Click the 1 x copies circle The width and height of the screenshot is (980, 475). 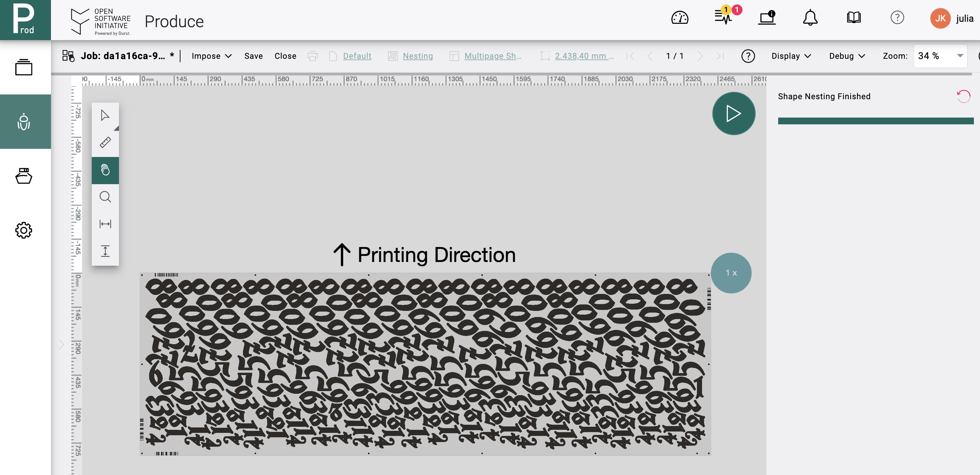tap(731, 273)
